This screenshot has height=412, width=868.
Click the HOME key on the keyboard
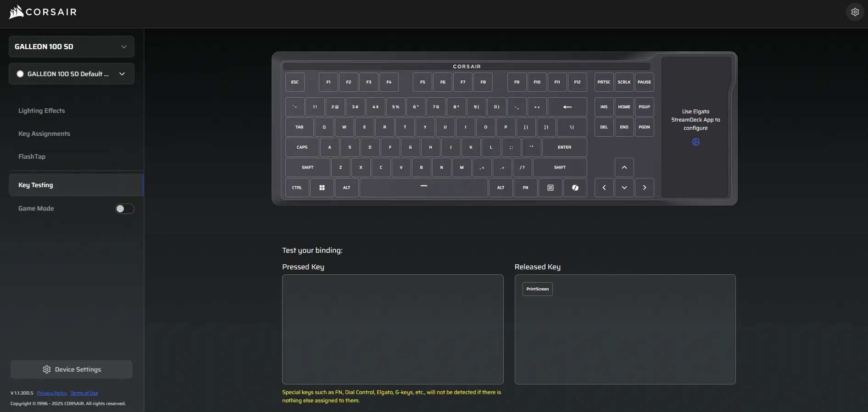tap(624, 107)
